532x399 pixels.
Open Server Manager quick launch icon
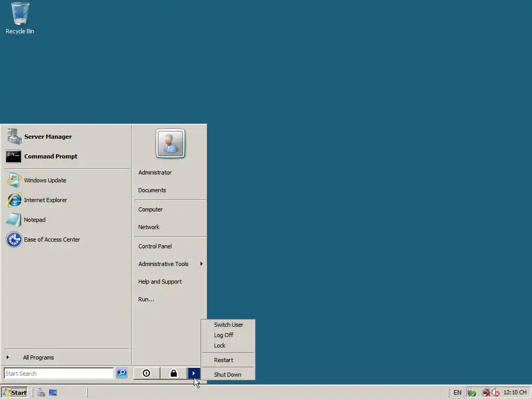[41, 393]
